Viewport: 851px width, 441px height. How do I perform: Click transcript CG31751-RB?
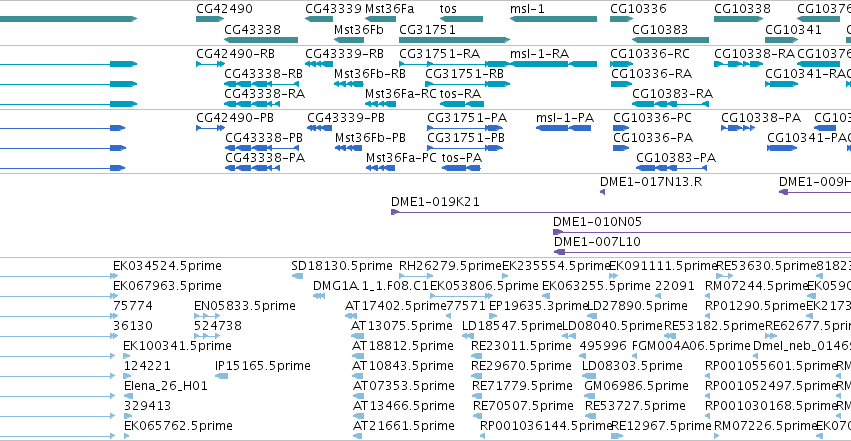pos(468,84)
